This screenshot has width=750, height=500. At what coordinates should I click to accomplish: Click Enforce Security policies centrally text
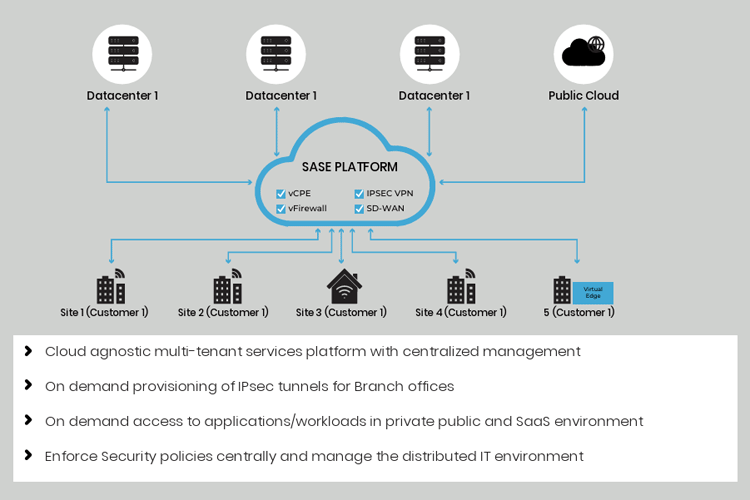pos(314,456)
